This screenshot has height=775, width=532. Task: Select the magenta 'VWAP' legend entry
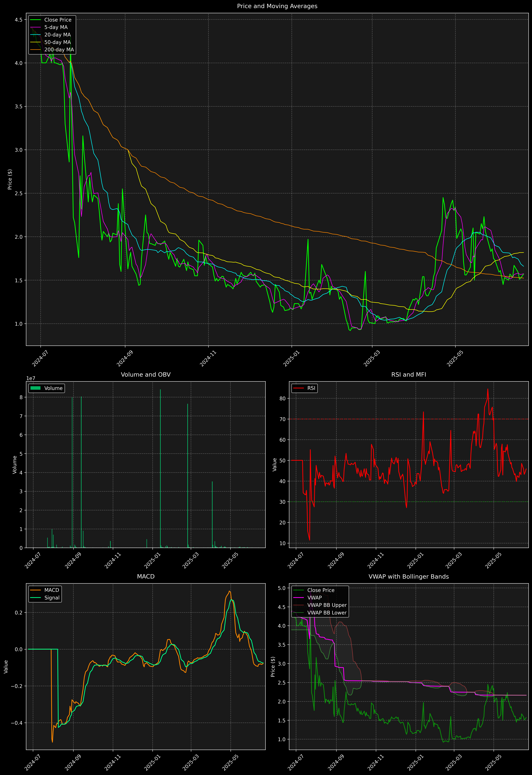(x=308, y=598)
